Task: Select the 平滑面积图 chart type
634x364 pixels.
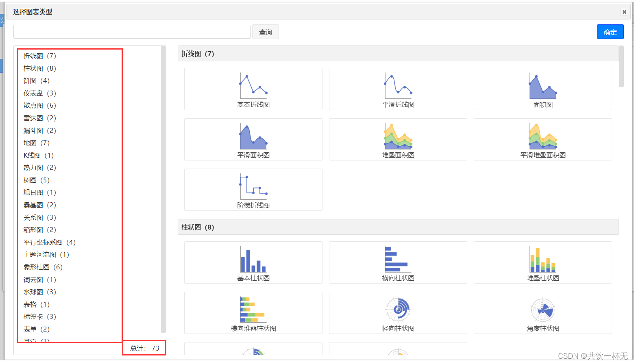Action: coord(253,139)
